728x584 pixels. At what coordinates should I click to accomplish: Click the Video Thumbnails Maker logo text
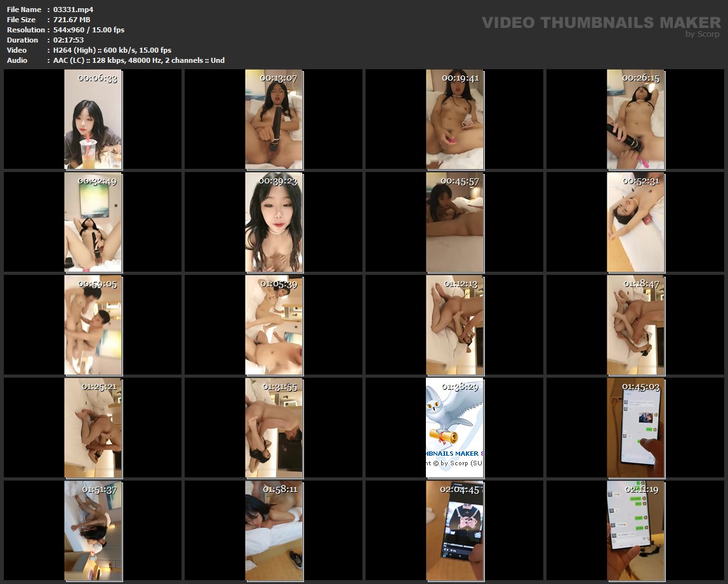tap(600, 22)
